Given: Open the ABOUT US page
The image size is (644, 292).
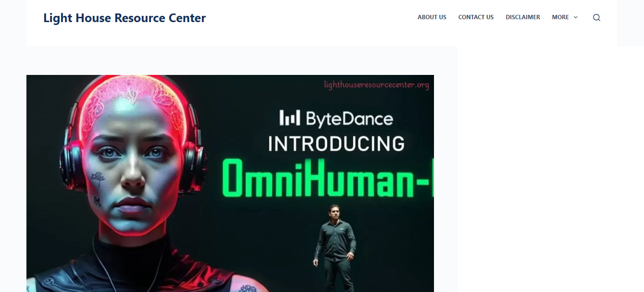Looking at the screenshot, I should pos(432,17).
